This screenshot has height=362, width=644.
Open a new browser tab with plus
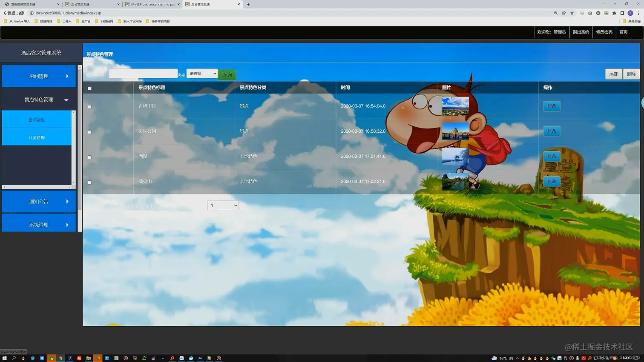248,4
